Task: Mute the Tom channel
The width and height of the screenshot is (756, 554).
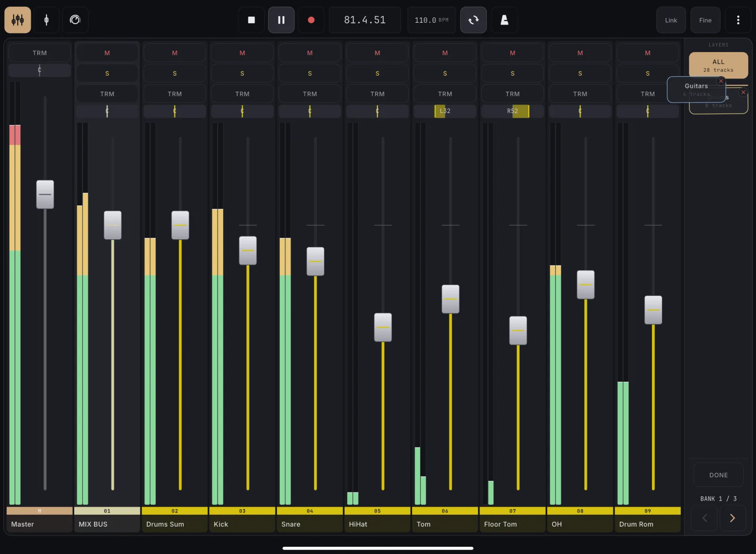Action: click(x=445, y=53)
